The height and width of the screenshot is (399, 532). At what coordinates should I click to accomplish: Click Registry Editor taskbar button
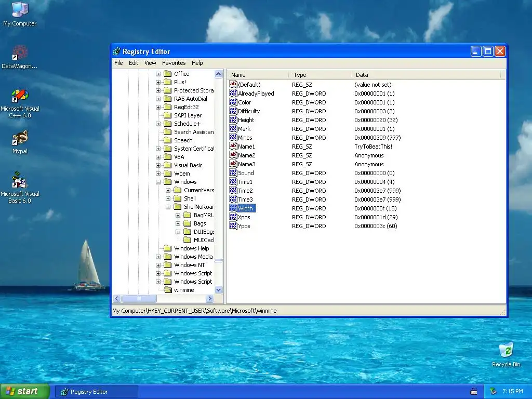97,392
